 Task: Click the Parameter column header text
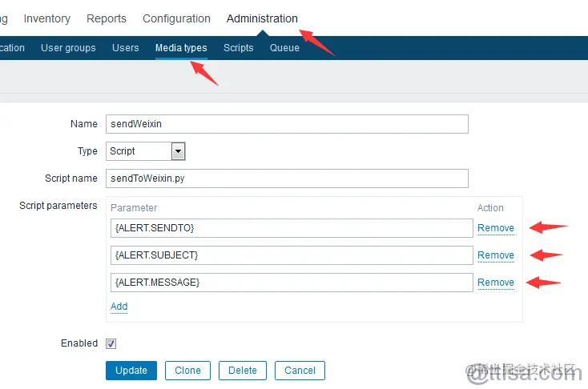134,208
